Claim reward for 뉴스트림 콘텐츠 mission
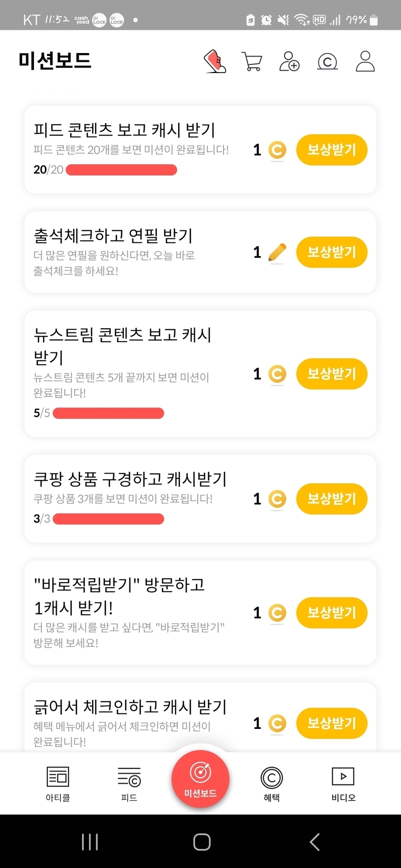This screenshot has width=401, height=868. [x=331, y=374]
